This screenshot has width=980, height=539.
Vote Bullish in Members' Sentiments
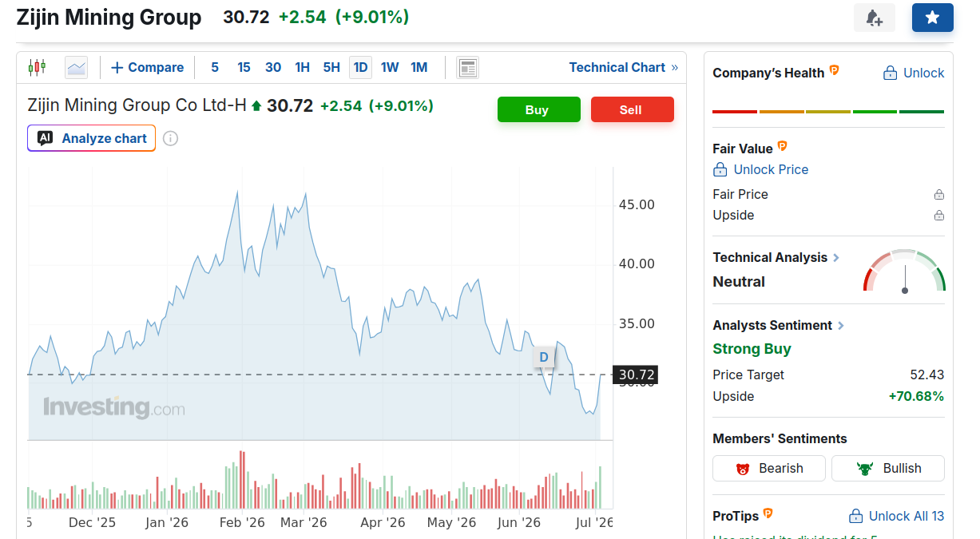(888, 469)
